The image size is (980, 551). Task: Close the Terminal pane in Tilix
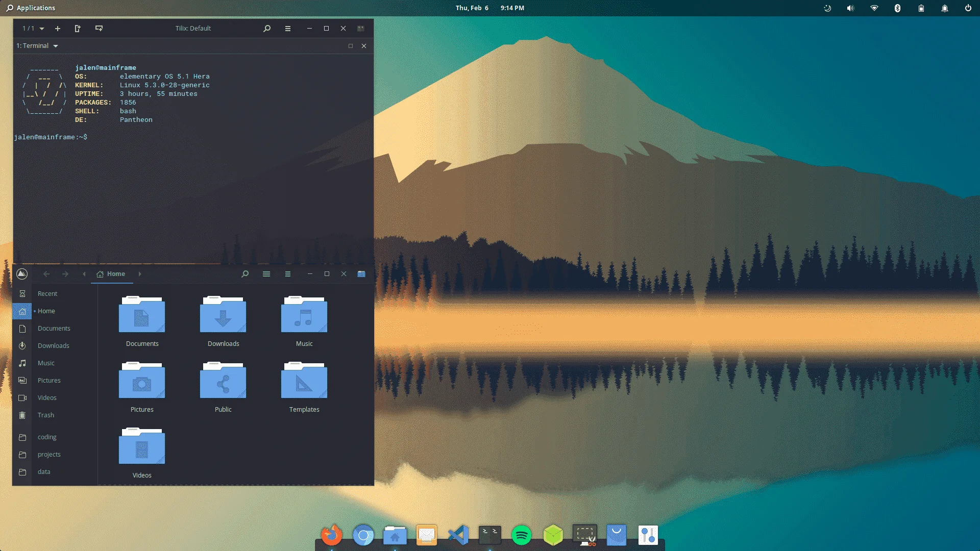(364, 46)
